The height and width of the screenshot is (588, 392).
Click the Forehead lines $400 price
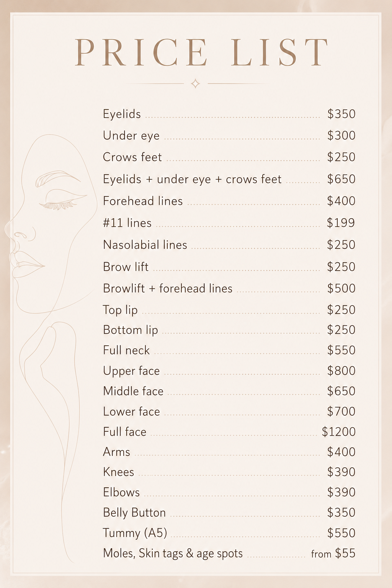click(341, 201)
